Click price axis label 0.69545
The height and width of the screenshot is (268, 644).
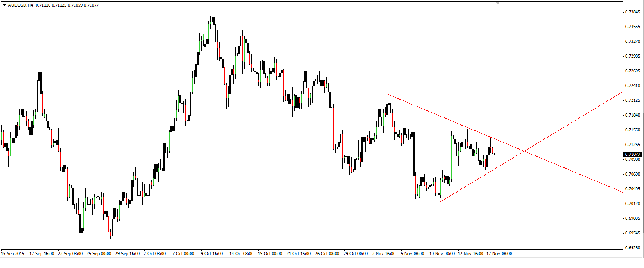(633, 233)
